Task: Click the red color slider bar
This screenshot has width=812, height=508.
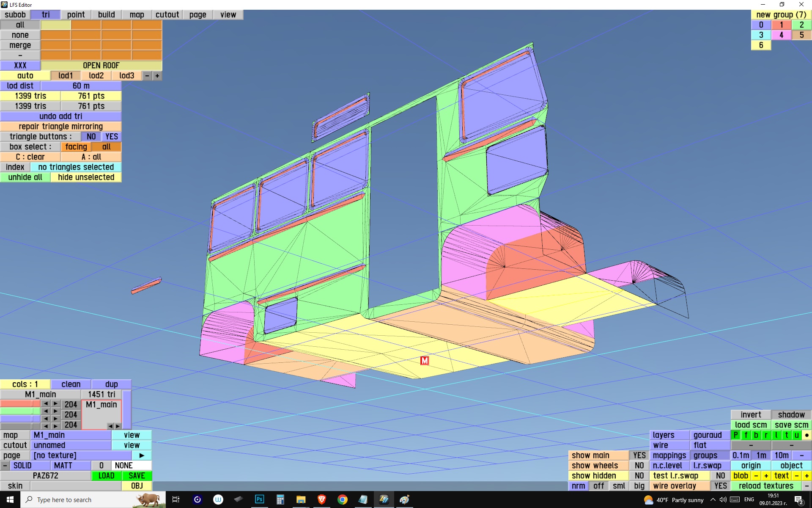Action: (20, 404)
